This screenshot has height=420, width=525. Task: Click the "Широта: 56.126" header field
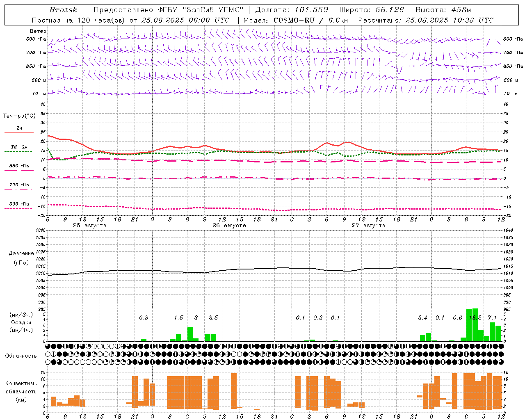pos(372,10)
